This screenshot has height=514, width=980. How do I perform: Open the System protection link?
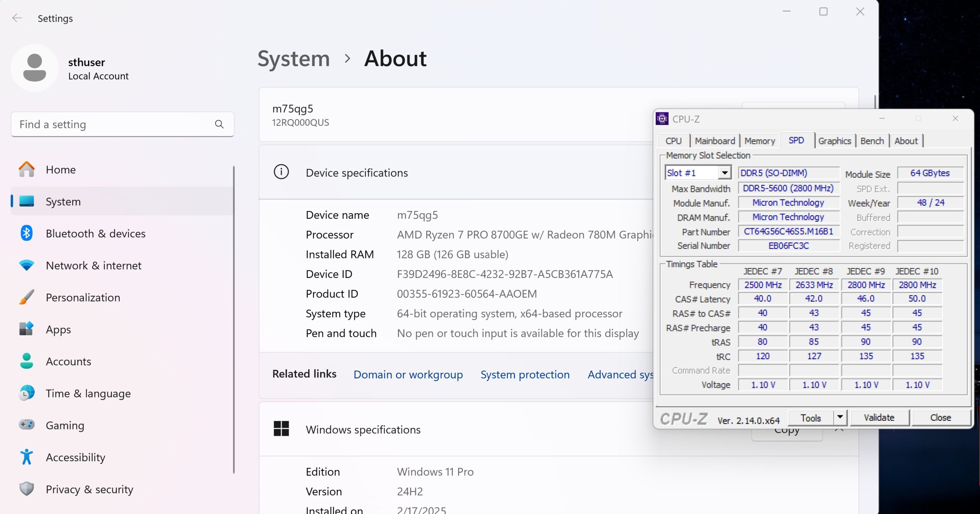point(525,374)
